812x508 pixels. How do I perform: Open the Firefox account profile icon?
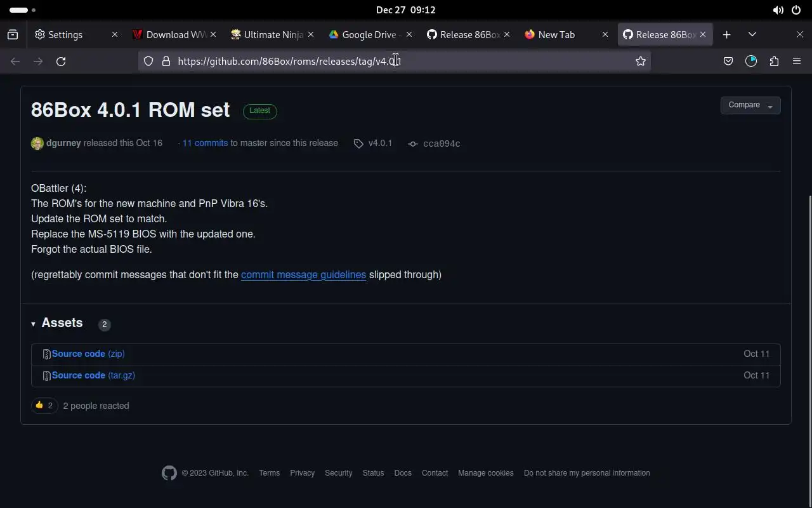[x=751, y=61]
